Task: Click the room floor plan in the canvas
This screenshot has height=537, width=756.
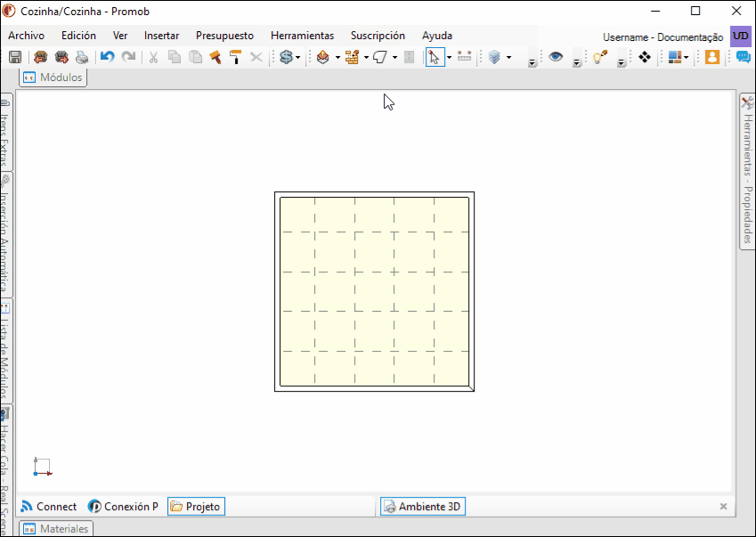Action: tap(375, 291)
